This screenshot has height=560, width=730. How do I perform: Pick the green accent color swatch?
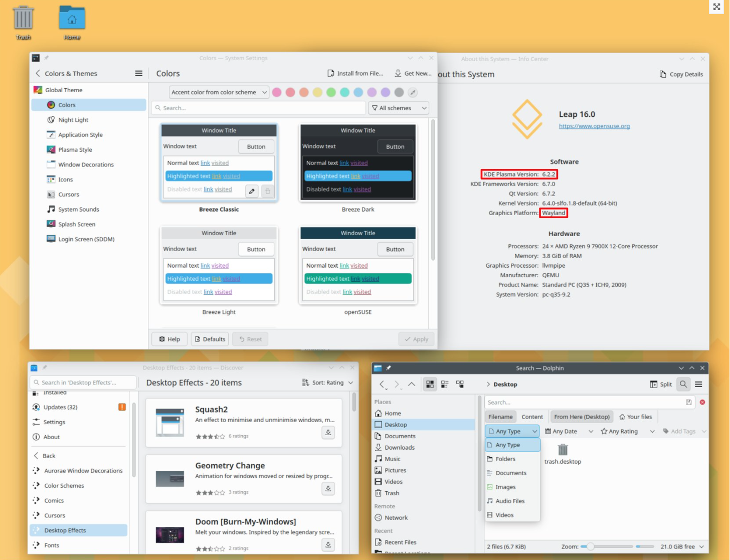331,92
